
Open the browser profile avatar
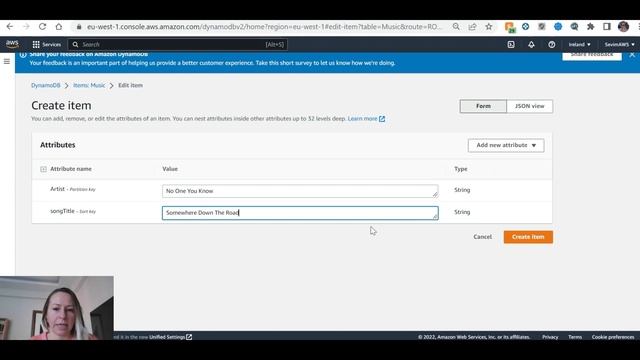point(623,27)
